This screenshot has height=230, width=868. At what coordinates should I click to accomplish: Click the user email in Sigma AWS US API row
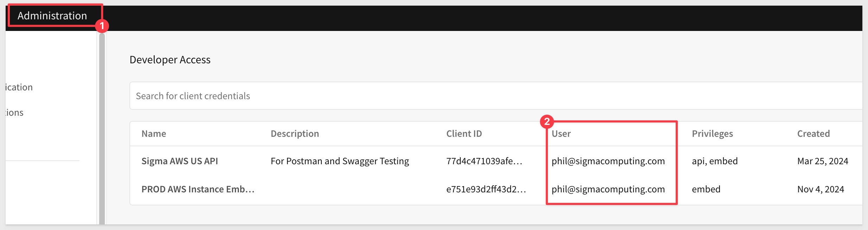608,161
